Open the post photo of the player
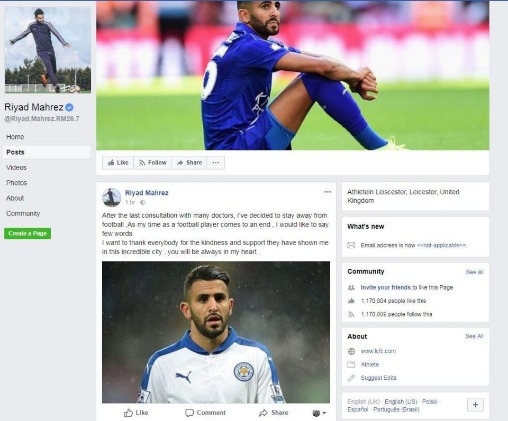The image size is (508, 421). (216, 332)
